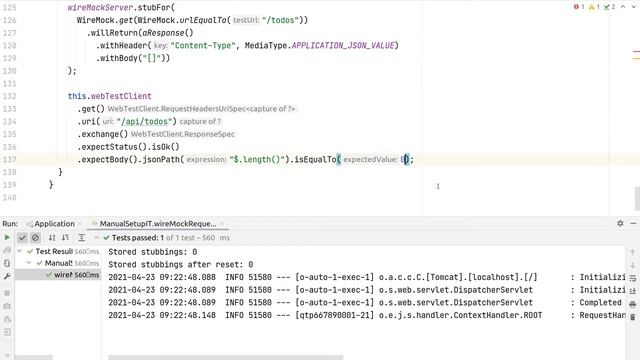Screen dimensions: 640x360
Task: Go to next highlighted problem arrow
Action: (x=634, y=7)
